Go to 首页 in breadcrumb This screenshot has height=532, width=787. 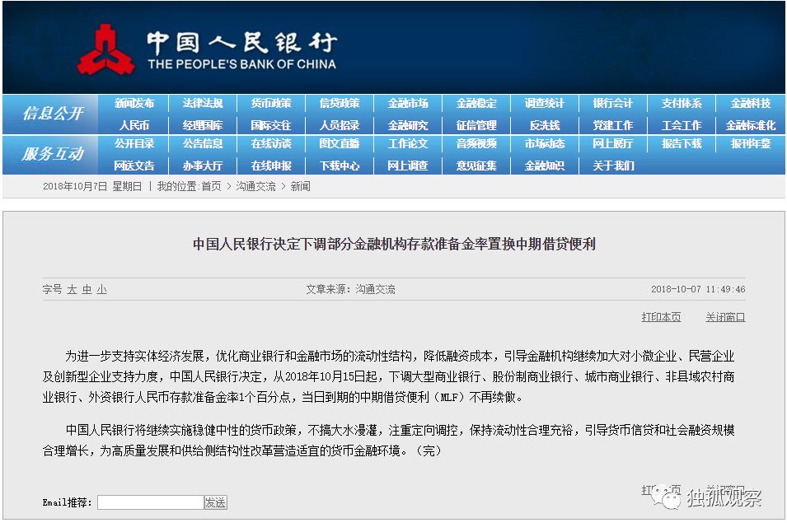(x=211, y=186)
